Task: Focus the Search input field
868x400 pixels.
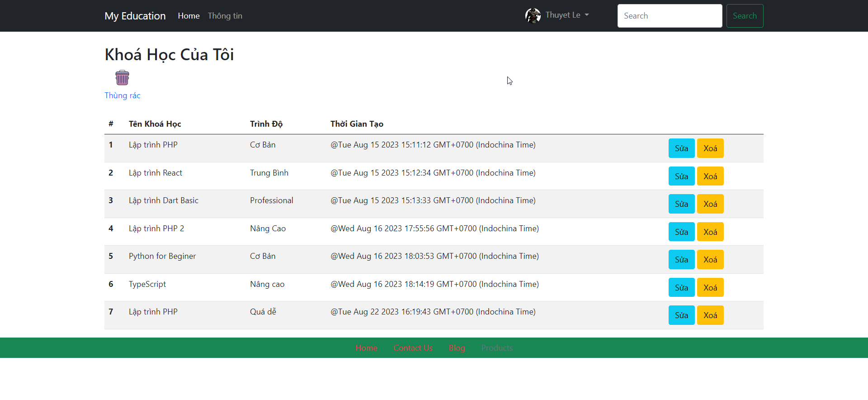Action: (669, 16)
